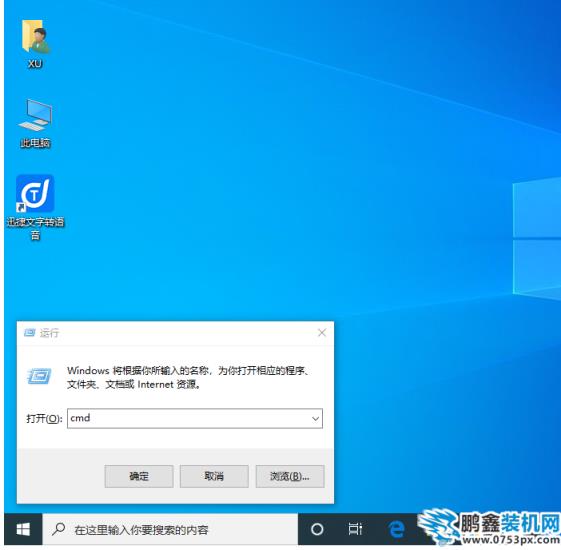
Task: Click the 浏览(B)... browse button
Action: pos(290,476)
